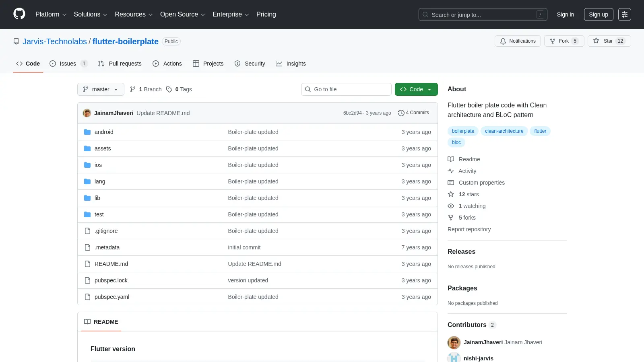
Task: Open nishi-jarvis contributor profile
Action: click(x=478, y=358)
